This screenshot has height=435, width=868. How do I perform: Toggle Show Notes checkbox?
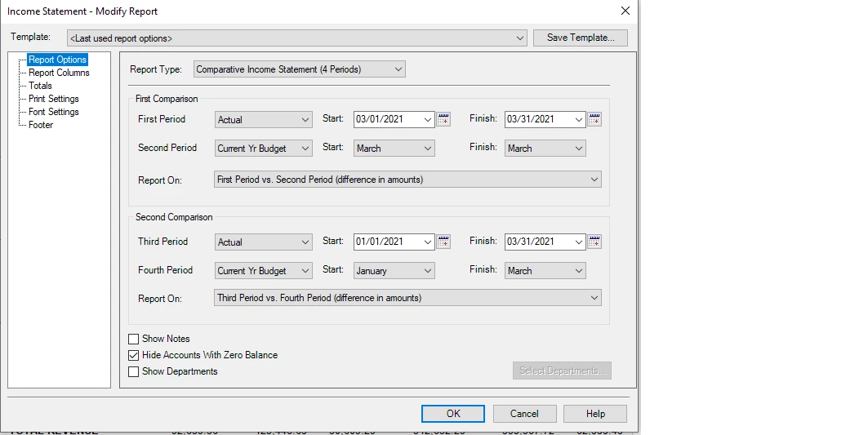[x=133, y=339]
